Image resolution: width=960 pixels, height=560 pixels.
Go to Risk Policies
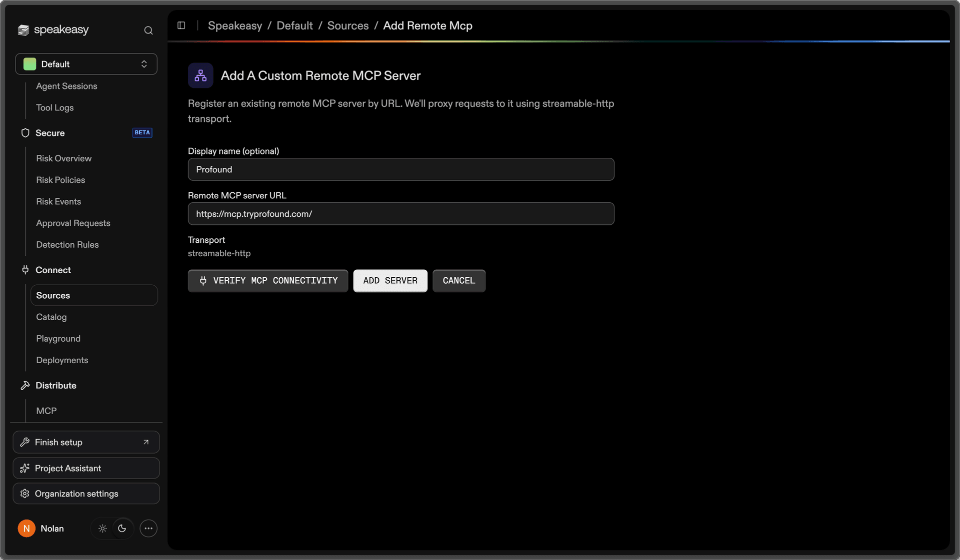pos(60,180)
